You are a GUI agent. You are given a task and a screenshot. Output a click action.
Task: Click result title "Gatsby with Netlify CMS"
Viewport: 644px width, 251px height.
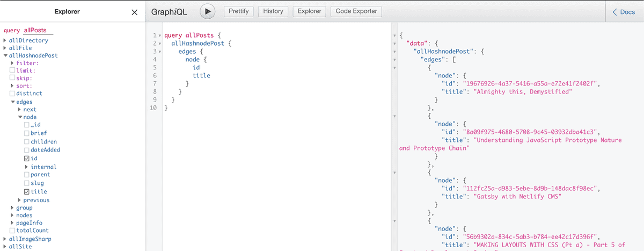coord(517,196)
